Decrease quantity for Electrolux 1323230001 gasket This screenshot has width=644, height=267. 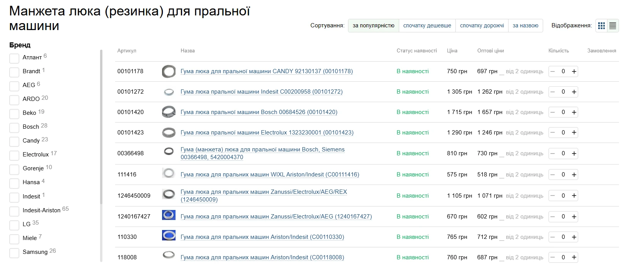tap(553, 133)
